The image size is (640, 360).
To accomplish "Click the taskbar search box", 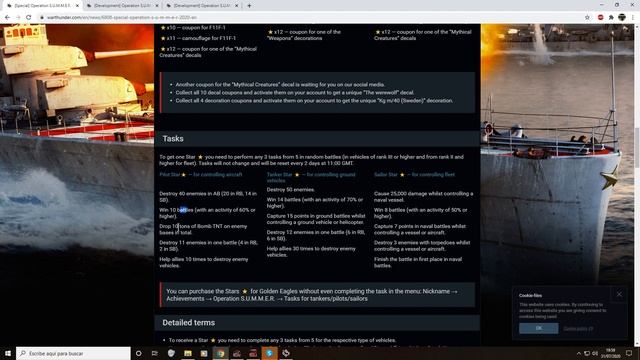I will tap(73, 353).
